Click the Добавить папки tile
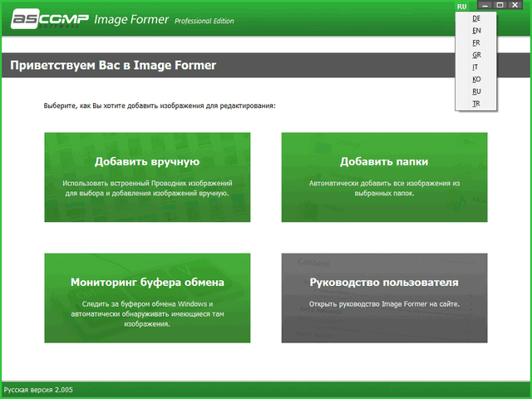The width and height of the screenshot is (532, 399). click(x=384, y=177)
